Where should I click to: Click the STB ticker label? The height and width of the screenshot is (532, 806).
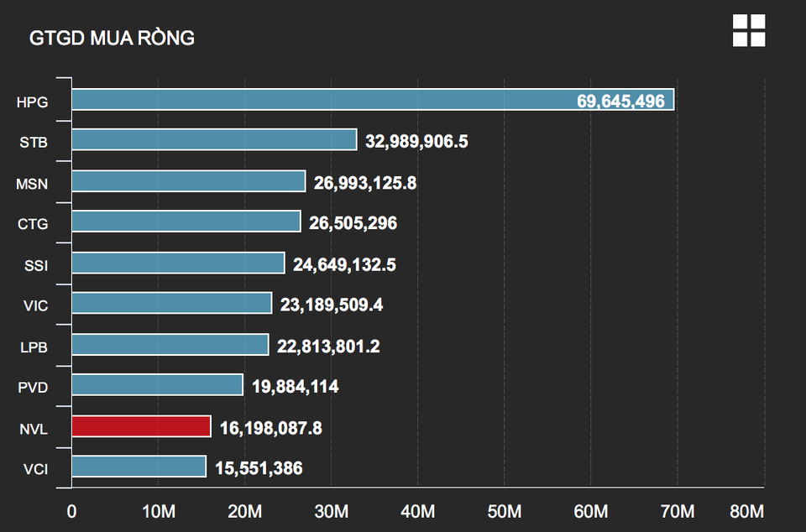click(34, 143)
